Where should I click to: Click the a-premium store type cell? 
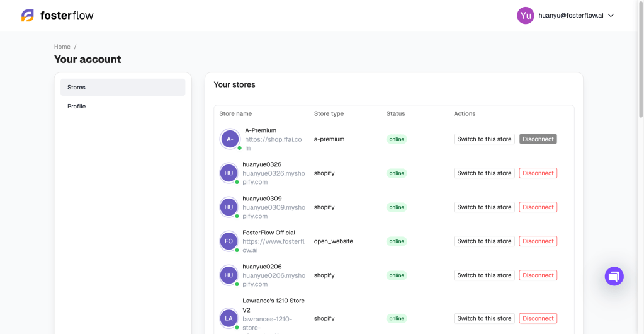tap(329, 139)
